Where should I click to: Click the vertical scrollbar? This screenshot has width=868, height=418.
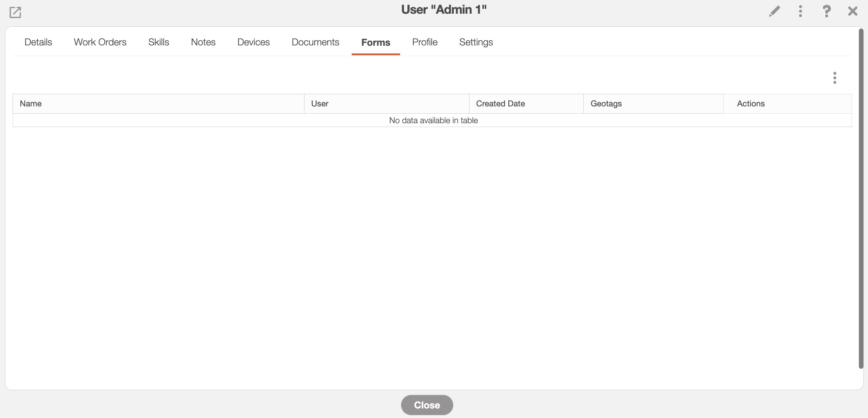point(861,198)
